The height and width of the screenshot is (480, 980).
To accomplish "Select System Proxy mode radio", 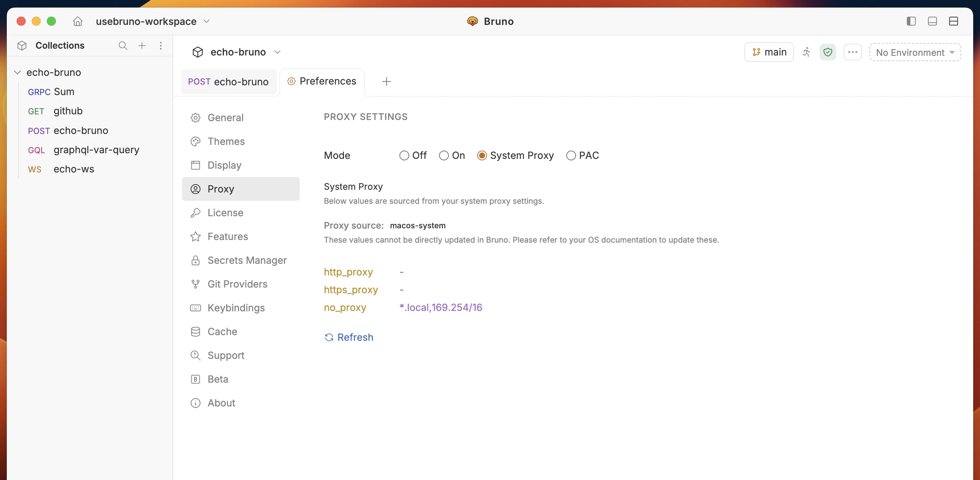I will (482, 155).
